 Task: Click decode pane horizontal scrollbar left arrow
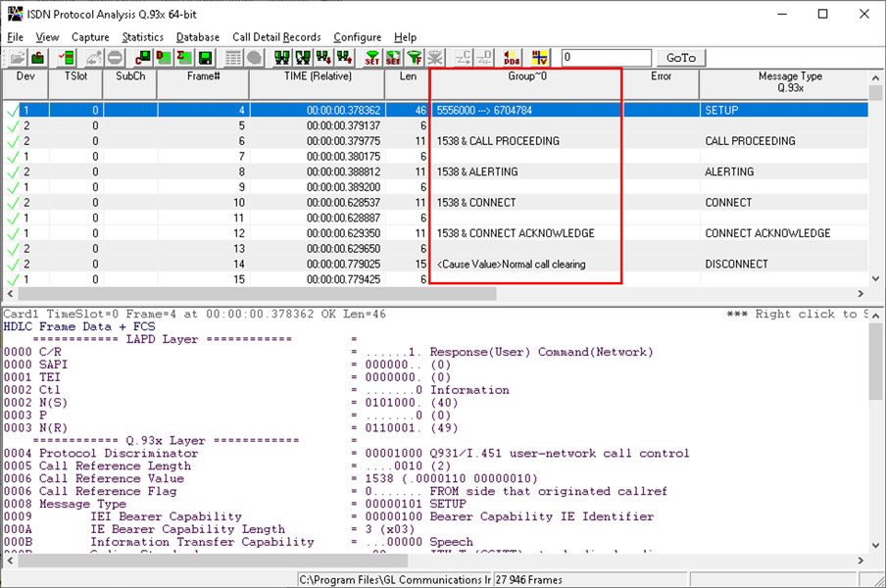coord(10,561)
